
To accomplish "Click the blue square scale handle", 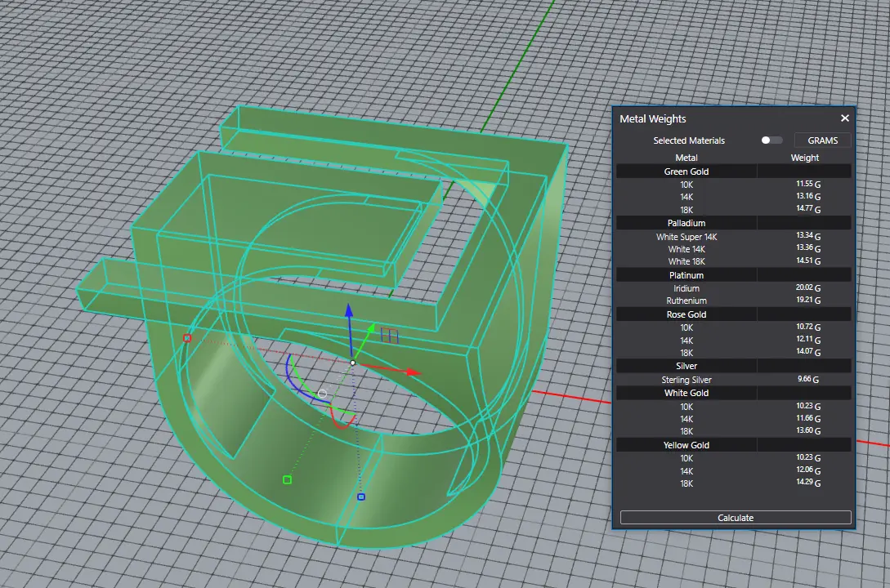I will click(x=361, y=497).
